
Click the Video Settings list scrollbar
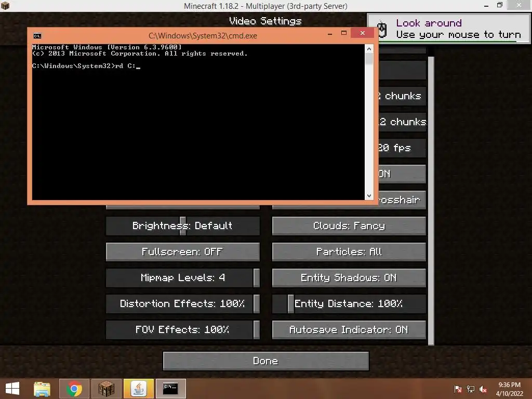pos(431,201)
